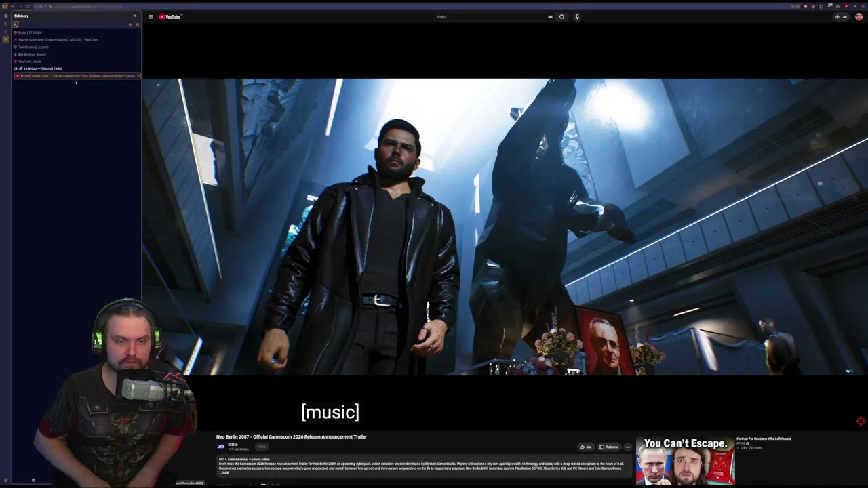
Task: Select the Suno AI Music tab
Action: click(x=77, y=33)
